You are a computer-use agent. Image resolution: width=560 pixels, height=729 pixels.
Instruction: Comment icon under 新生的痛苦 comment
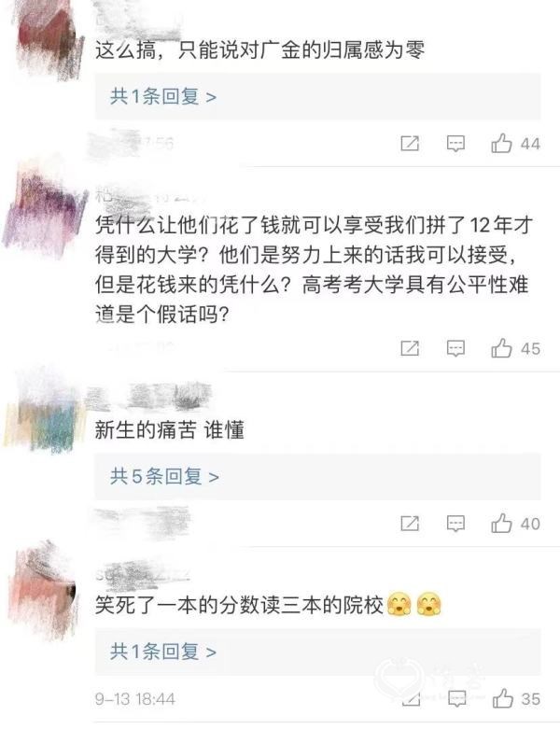(x=455, y=524)
